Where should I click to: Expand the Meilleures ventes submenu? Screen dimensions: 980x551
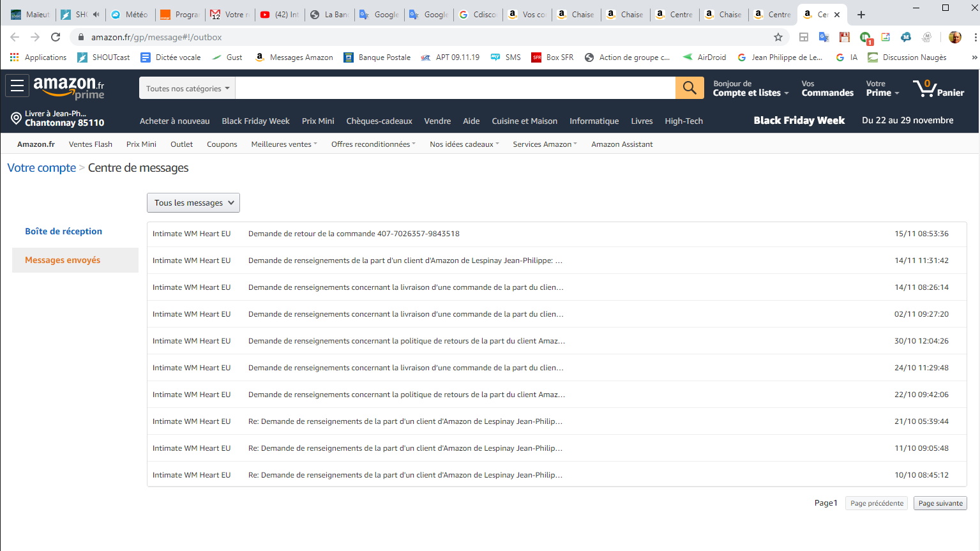coord(283,144)
